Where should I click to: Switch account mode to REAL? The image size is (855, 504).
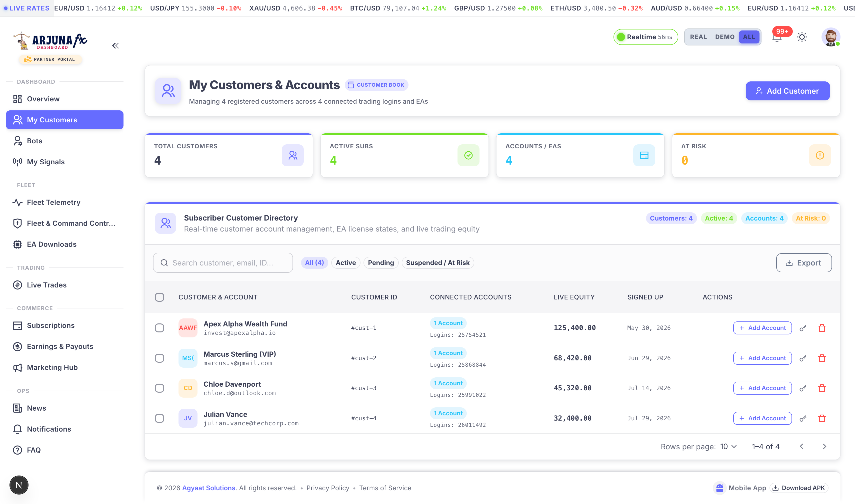pyautogui.click(x=698, y=37)
